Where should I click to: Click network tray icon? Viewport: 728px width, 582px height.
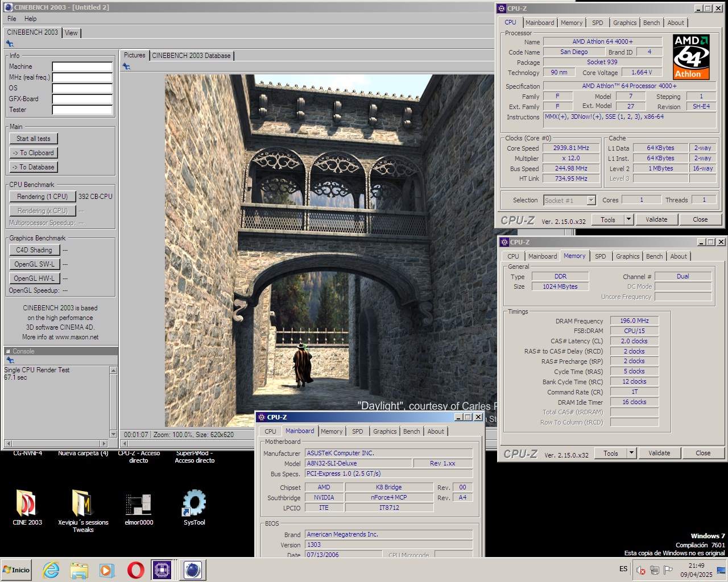coord(655,570)
